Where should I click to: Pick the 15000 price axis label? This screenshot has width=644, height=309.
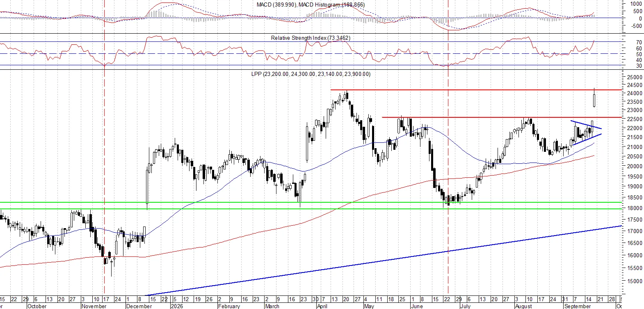click(634, 281)
